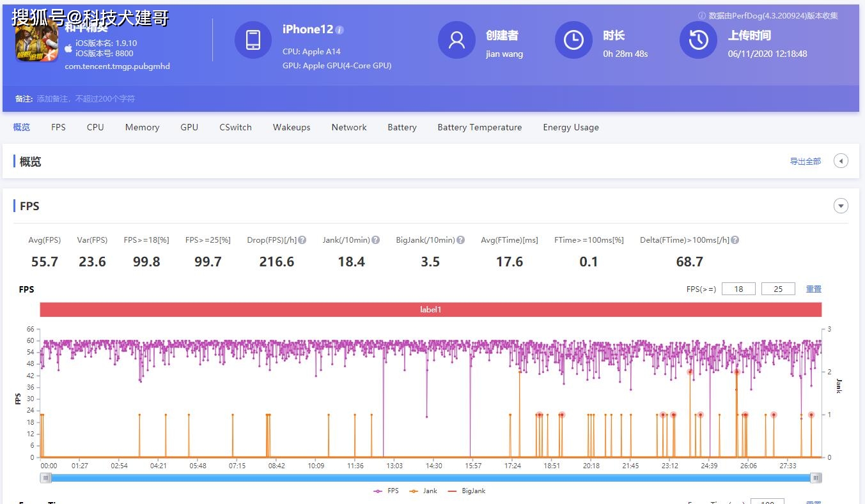Click the red label1 bar

[430, 309]
